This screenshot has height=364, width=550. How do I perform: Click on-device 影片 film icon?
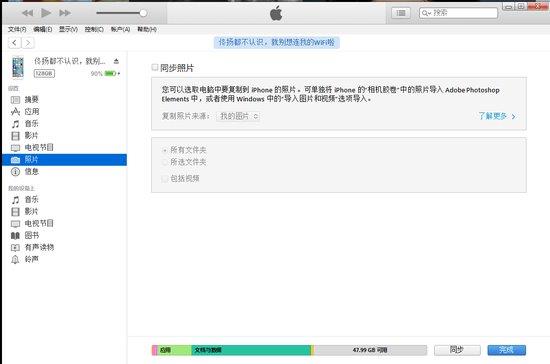pos(15,212)
